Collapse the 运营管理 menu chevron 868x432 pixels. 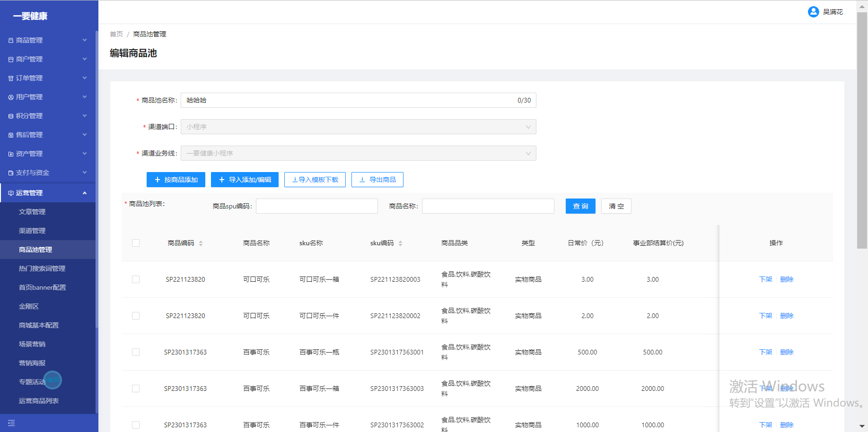click(x=85, y=193)
